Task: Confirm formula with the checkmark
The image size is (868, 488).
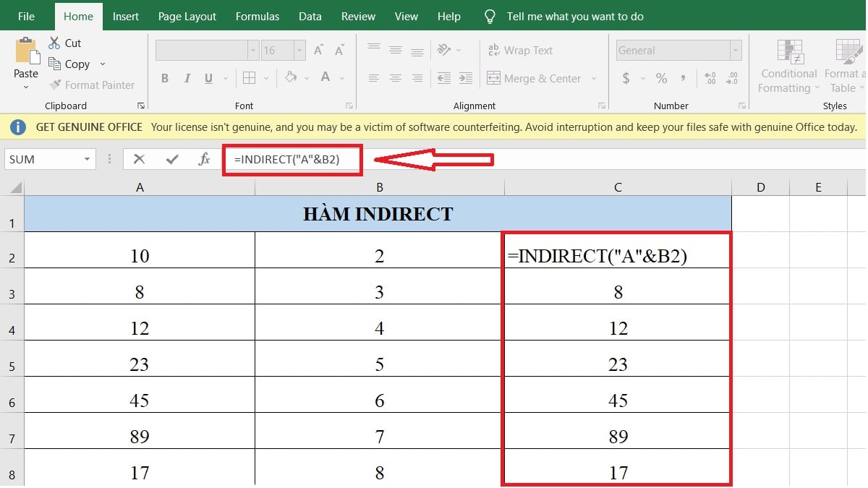Action: (x=172, y=159)
